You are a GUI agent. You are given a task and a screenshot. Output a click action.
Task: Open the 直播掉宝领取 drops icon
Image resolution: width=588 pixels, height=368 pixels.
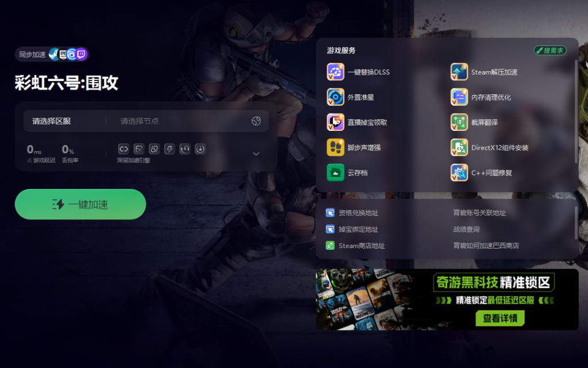coord(335,122)
